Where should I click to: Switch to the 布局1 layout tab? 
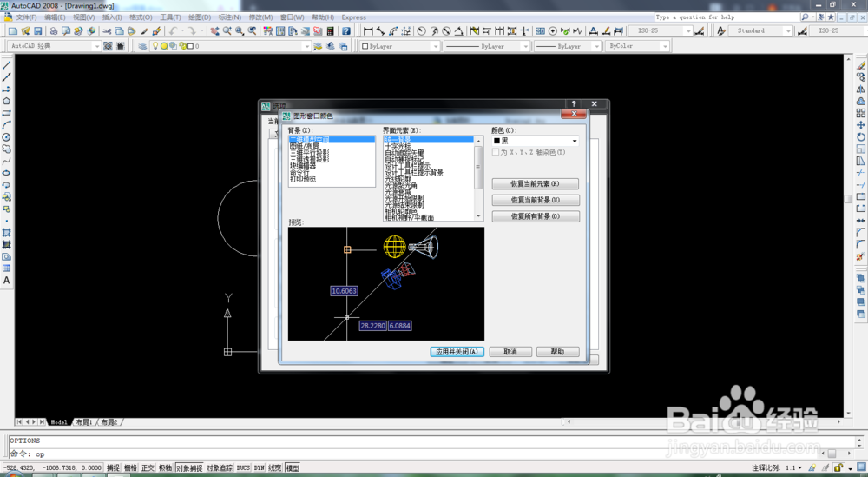coord(84,422)
